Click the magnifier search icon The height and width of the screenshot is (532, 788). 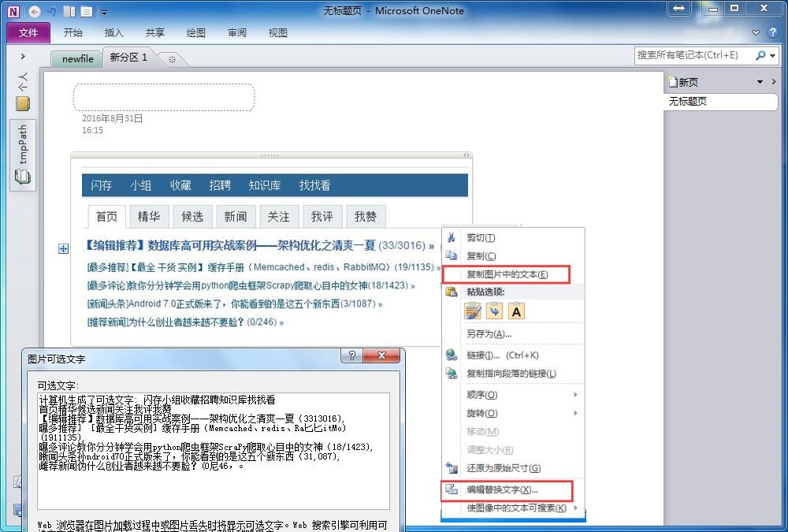(760, 55)
